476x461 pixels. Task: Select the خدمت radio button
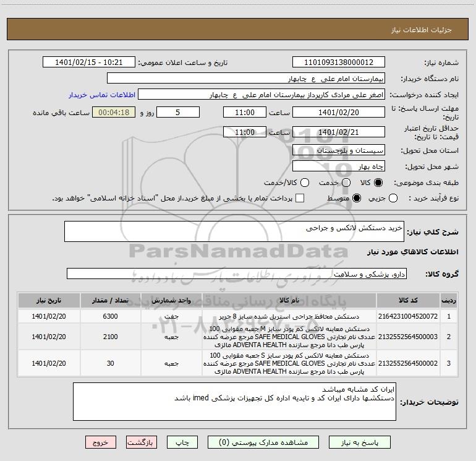[x=346, y=183]
